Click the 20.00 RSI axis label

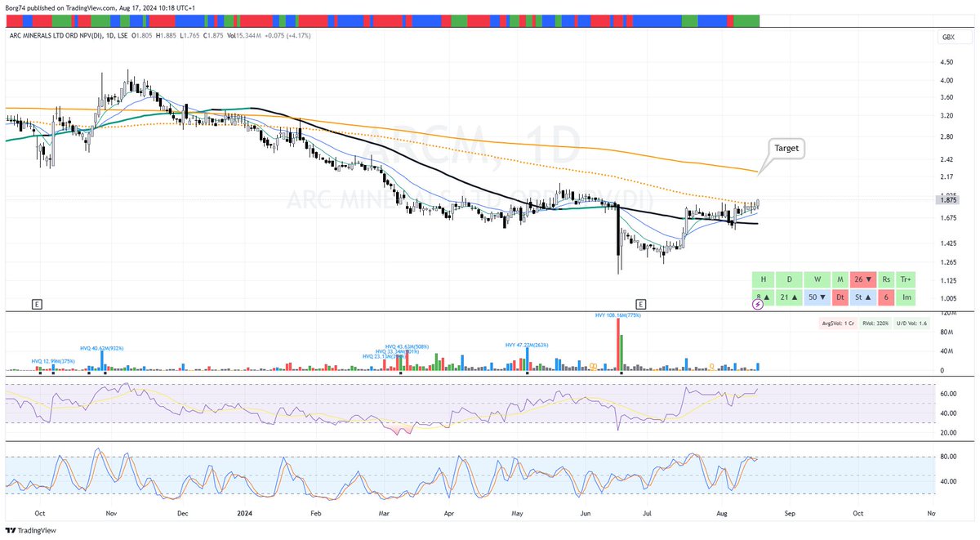point(947,433)
